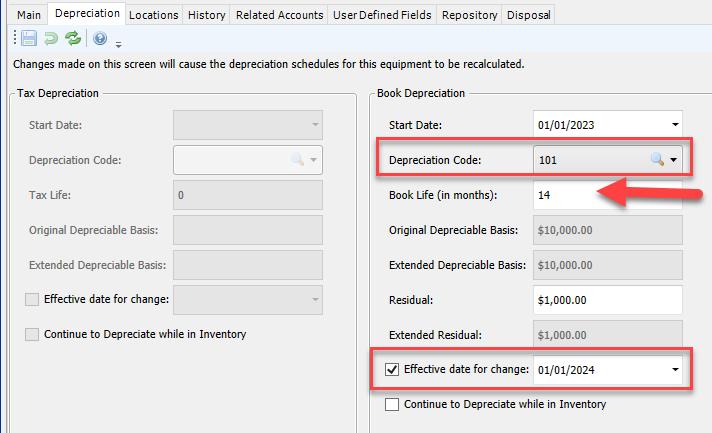Viewport: 712px width, 433px height.
Task: Open the blue help question mark icon
Action: tap(100, 38)
